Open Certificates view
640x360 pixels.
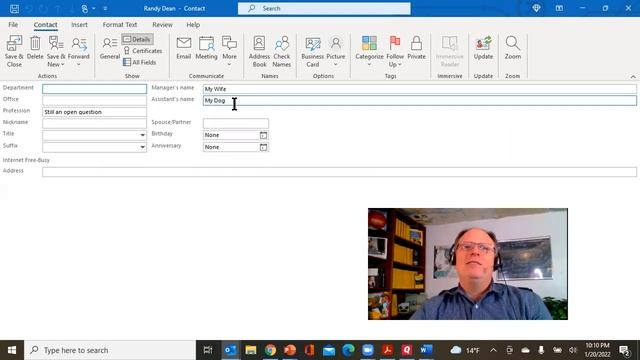point(142,51)
